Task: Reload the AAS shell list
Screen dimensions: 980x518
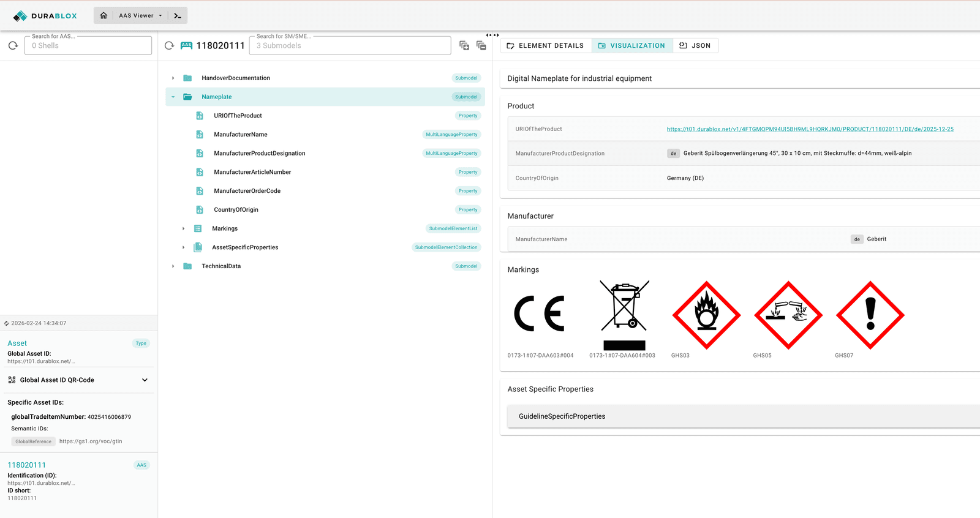Action: [13, 45]
